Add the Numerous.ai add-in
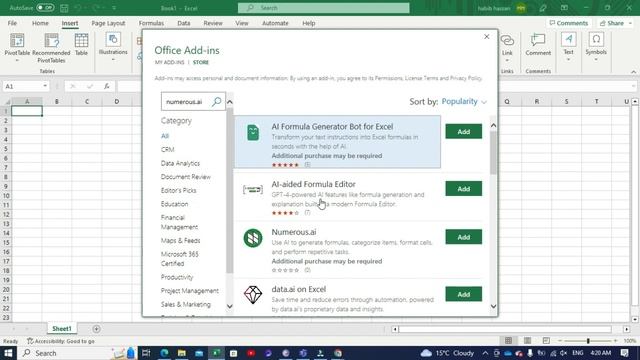The width and height of the screenshot is (640, 360). [463, 237]
